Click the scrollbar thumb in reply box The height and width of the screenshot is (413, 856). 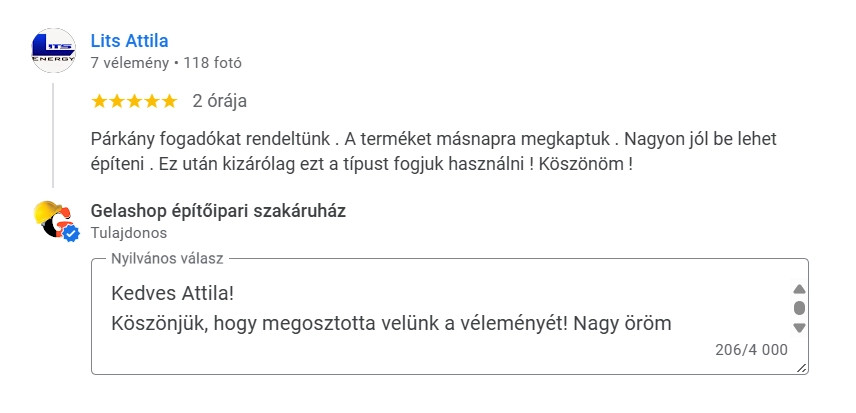799,307
